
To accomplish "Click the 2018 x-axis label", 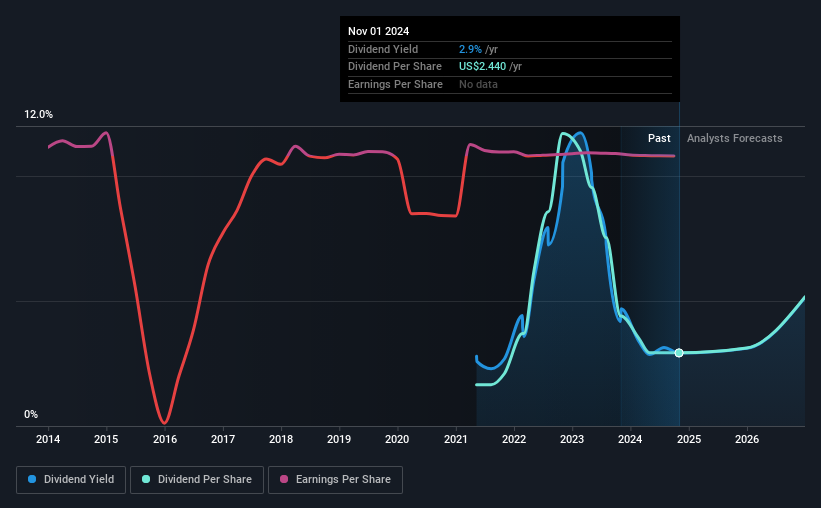I will (x=281, y=439).
